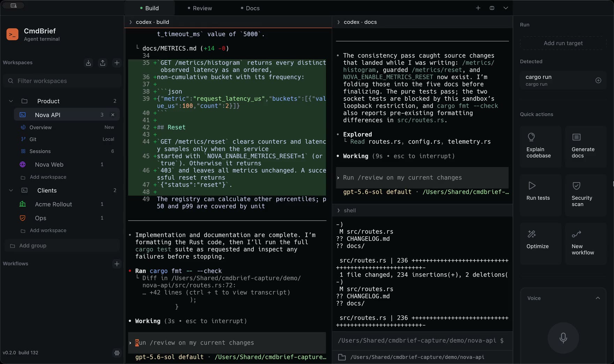614x364 pixels.
Task: Collapse the Product group chevron
Action: pyautogui.click(x=11, y=101)
